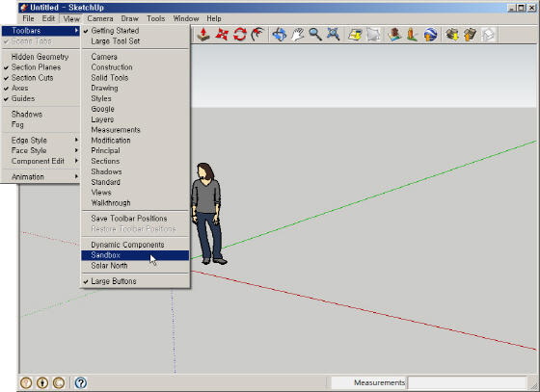The width and height of the screenshot is (540, 392).
Task: Choose the Orbit camera tool
Action: [x=280, y=35]
